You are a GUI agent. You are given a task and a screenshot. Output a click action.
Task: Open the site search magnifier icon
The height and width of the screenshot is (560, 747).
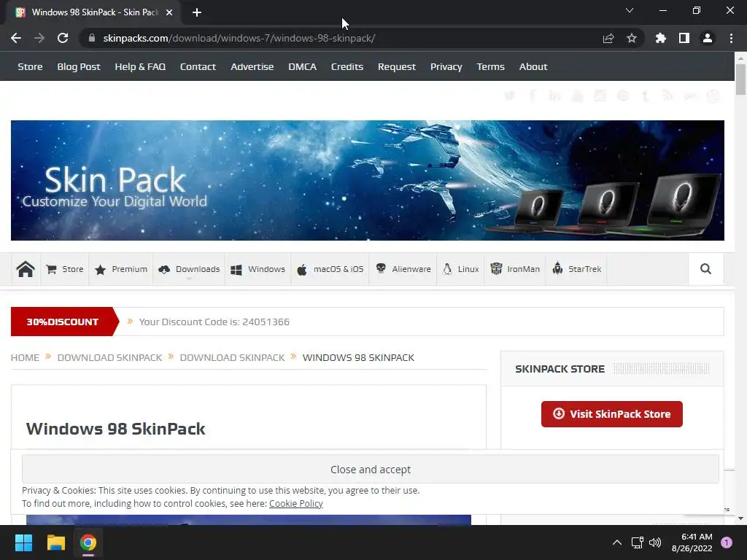tap(705, 269)
